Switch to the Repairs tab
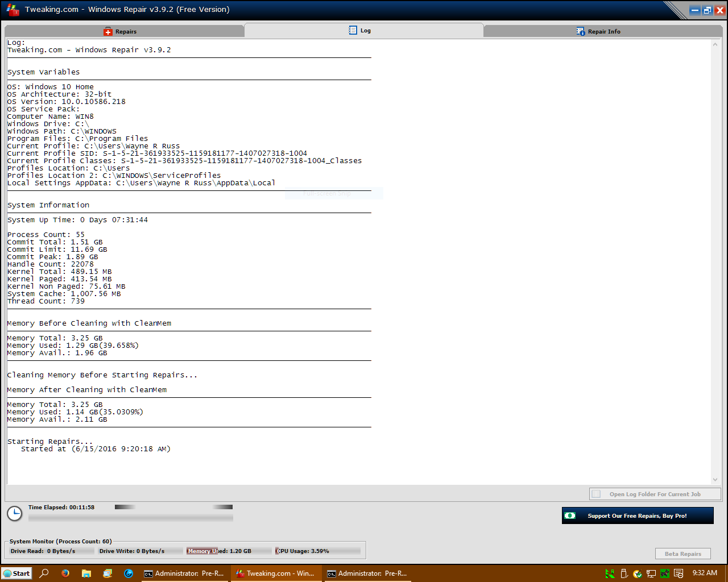The width and height of the screenshot is (728, 582). coord(121,31)
